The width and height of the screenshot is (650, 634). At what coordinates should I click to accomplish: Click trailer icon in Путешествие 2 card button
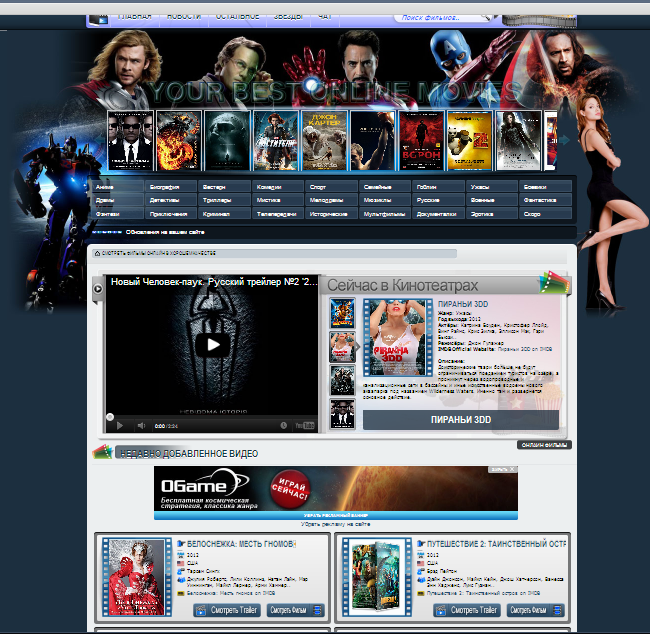[x=441, y=610]
